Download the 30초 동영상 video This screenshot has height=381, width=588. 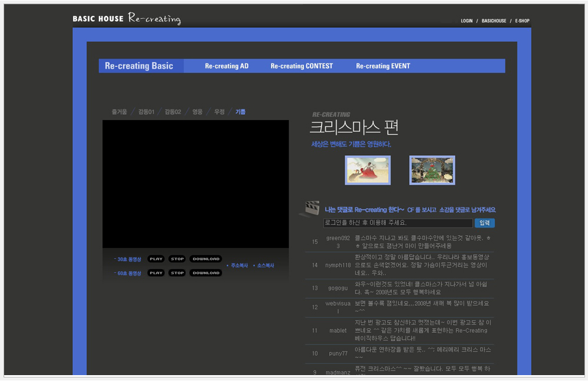206,259
